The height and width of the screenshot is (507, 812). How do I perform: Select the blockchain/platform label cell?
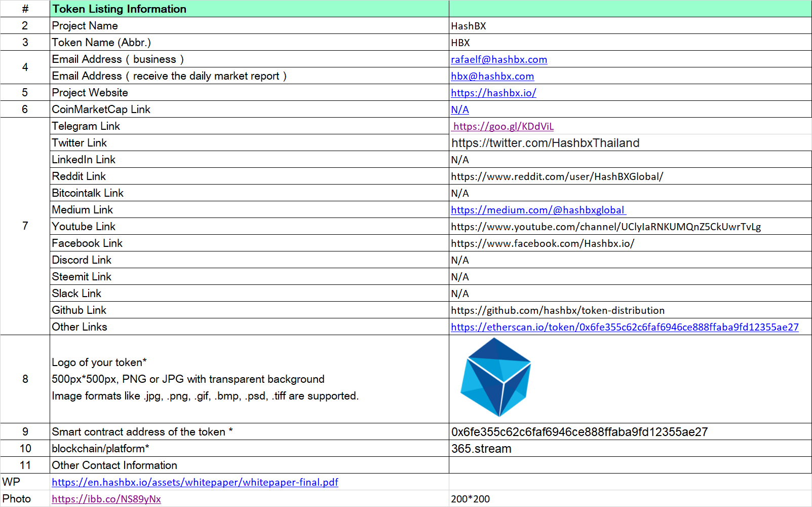click(249, 448)
